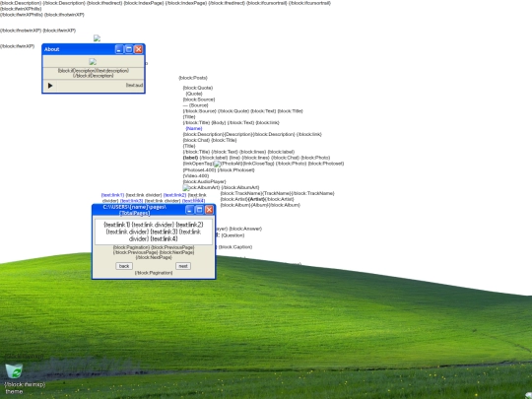Screen dimensions: 532x399
Task: Click the {block:Posts} text
Action: tap(193, 78)
